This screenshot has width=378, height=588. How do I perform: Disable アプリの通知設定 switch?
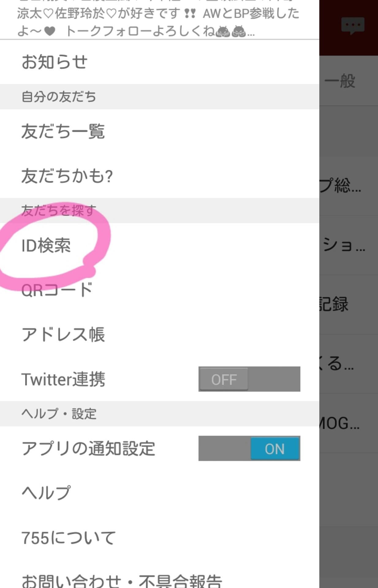click(x=249, y=448)
